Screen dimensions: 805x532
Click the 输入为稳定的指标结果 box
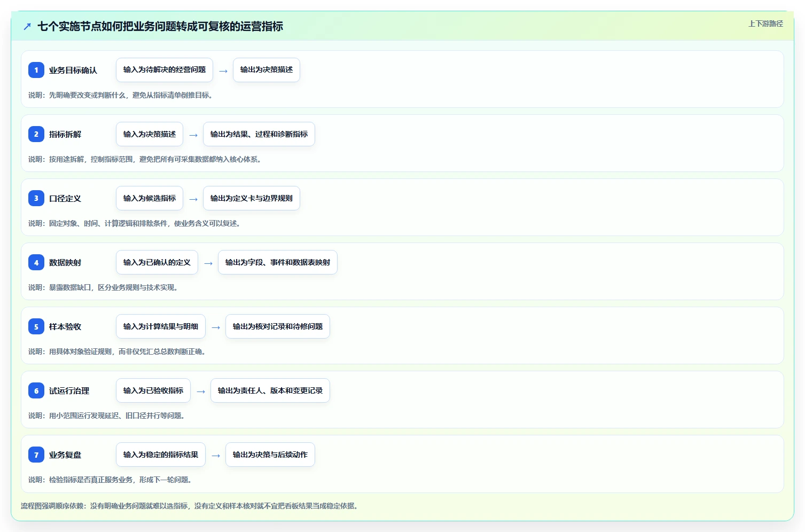point(161,455)
